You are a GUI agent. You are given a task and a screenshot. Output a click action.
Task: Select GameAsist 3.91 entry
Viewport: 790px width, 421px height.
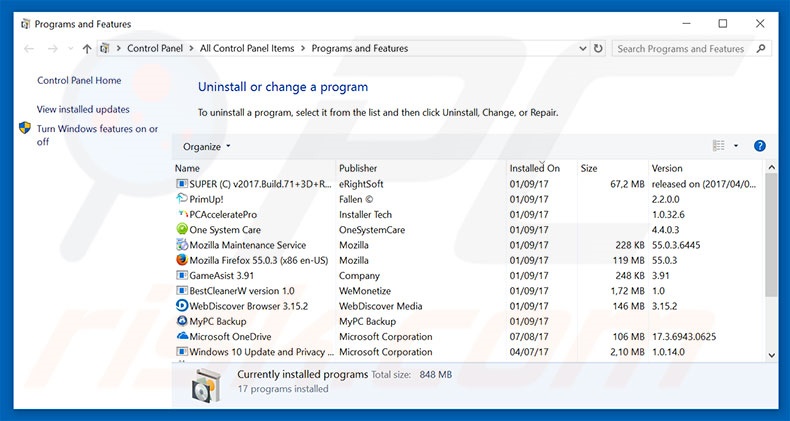click(x=469, y=275)
